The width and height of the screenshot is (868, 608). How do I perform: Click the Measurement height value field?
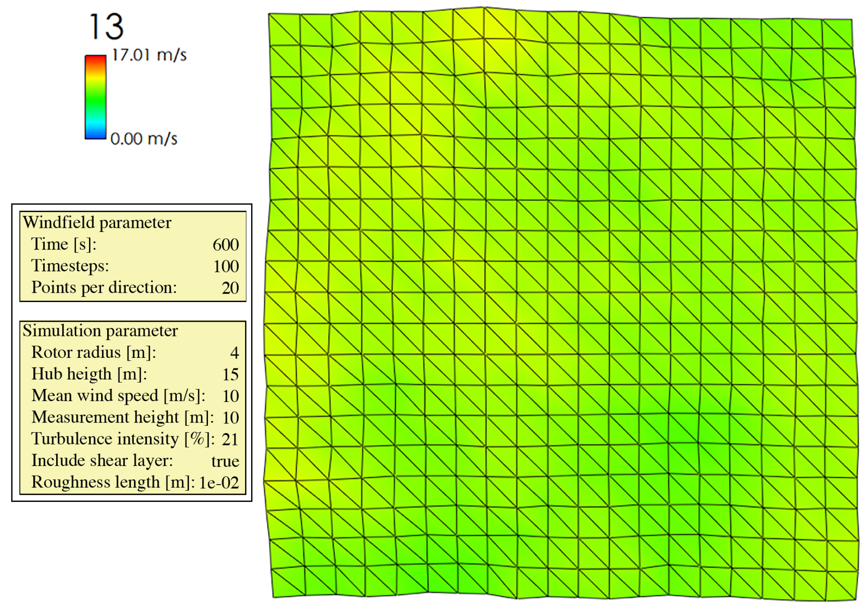click(x=230, y=418)
